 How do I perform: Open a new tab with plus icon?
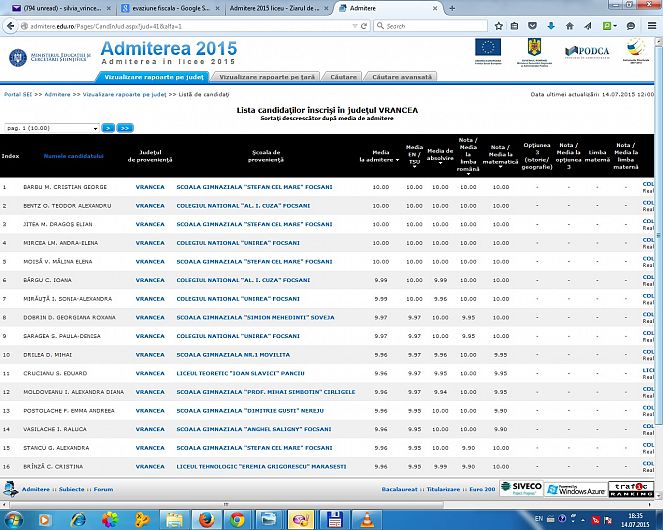point(452,8)
